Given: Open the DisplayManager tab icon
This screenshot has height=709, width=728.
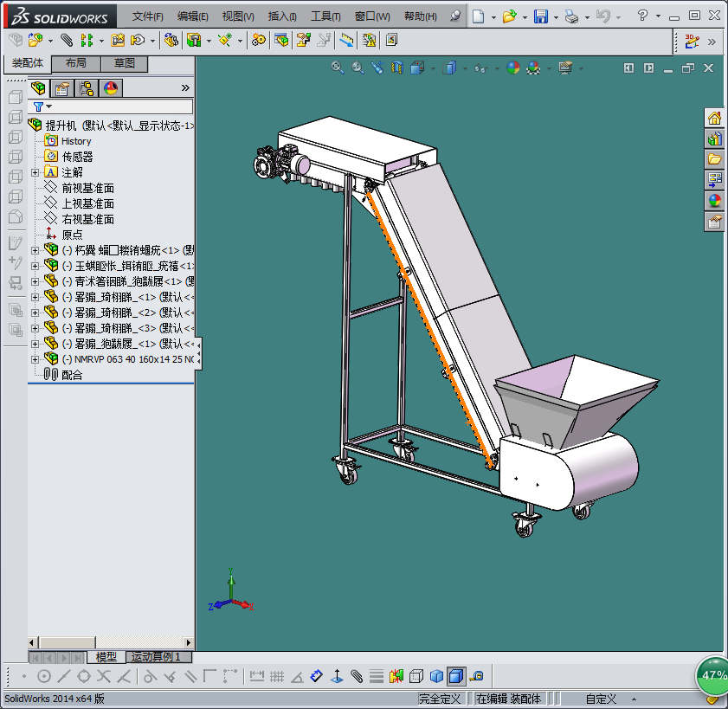Looking at the screenshot, I should pyautogui.click(x=111, y=88).
